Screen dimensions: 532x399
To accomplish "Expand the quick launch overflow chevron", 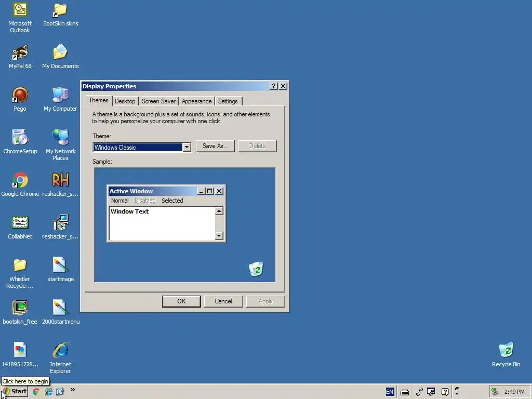I will click(x=72, y=390).
